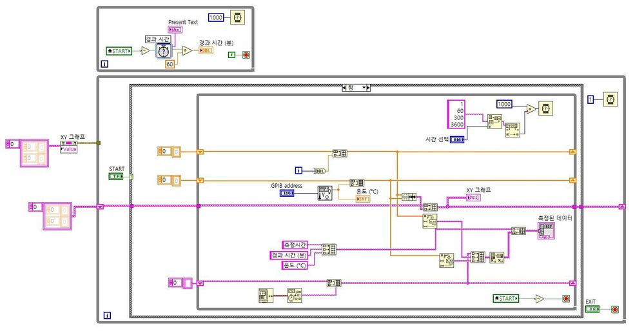Screen dimensions: 644x335
Task: Click the 경과 시간 Elapsed Time stopwatch VI
Action: tap(164, 50)
